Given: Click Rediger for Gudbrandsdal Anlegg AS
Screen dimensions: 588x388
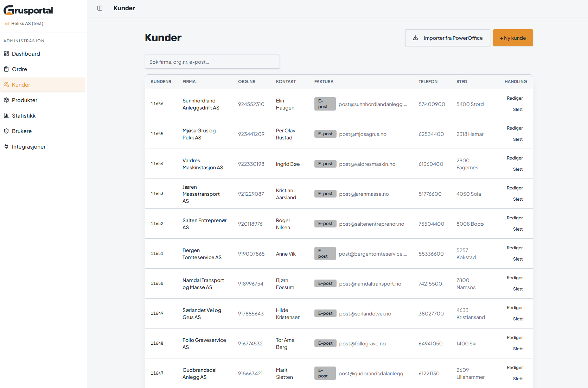Looking at the screenshot, I should tap(514, 368).
